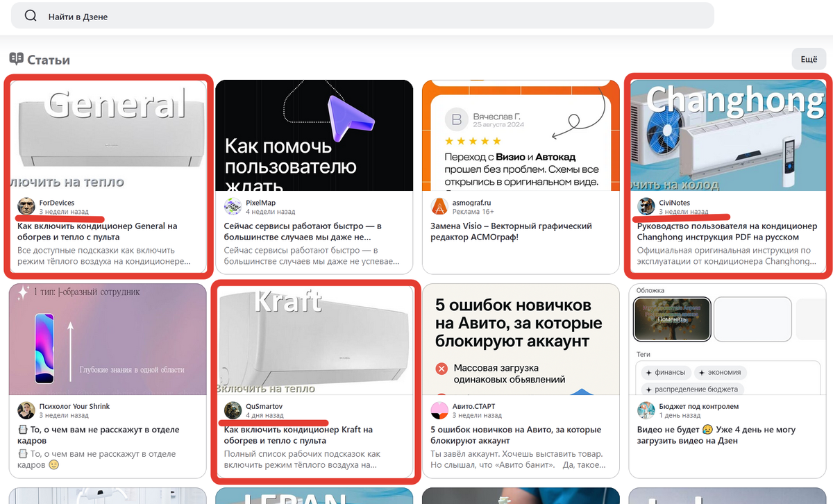Image resolution: width=833 pixels, height=504 pixels.
Task: Toggle the финансы tag chip
Action: (x=666, y=372)
